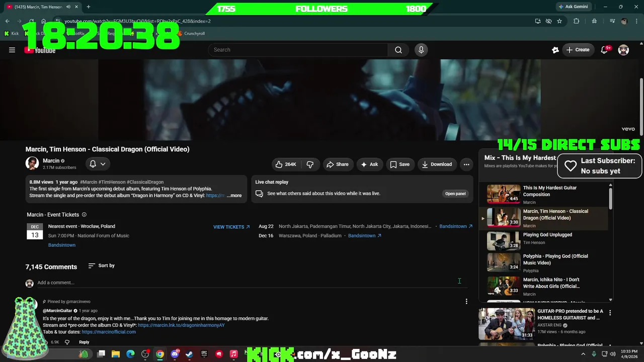The image size is (644, 362).
Task: Open the YouTube account avatar menu
Action: pyautogui.click(x=623, y=50)
